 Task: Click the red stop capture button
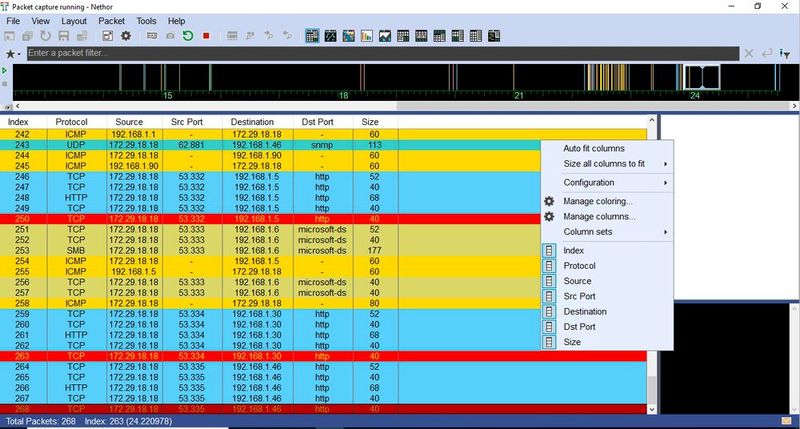tap(206, 36)
